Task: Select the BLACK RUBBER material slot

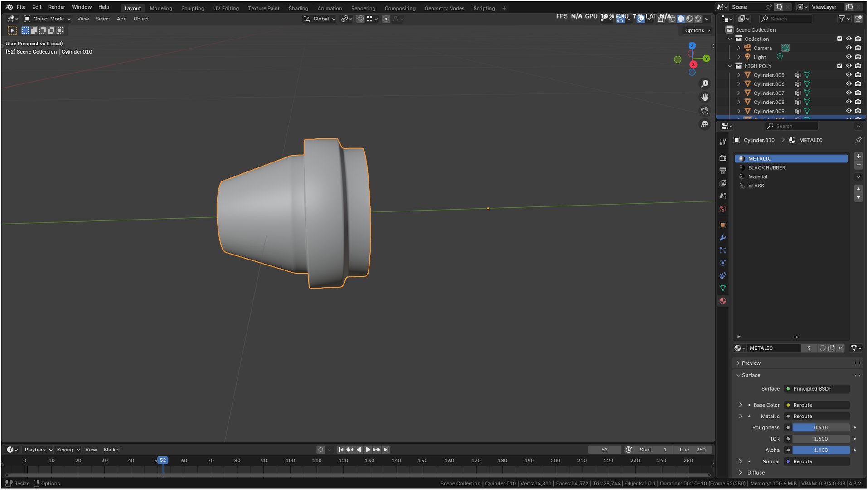Action: point(791,168)
